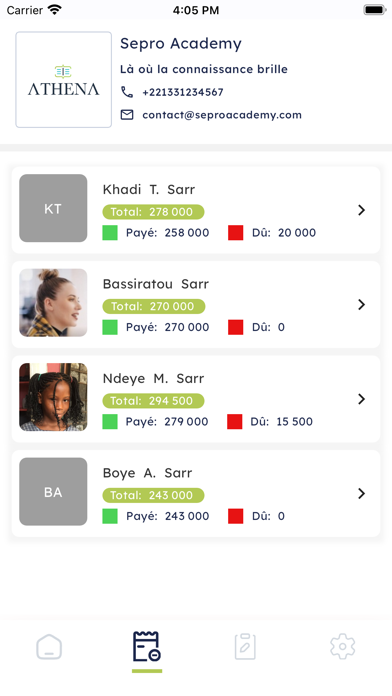Tap the BA initials avatar
392x696 pixels.
click(x=53, y=491)
